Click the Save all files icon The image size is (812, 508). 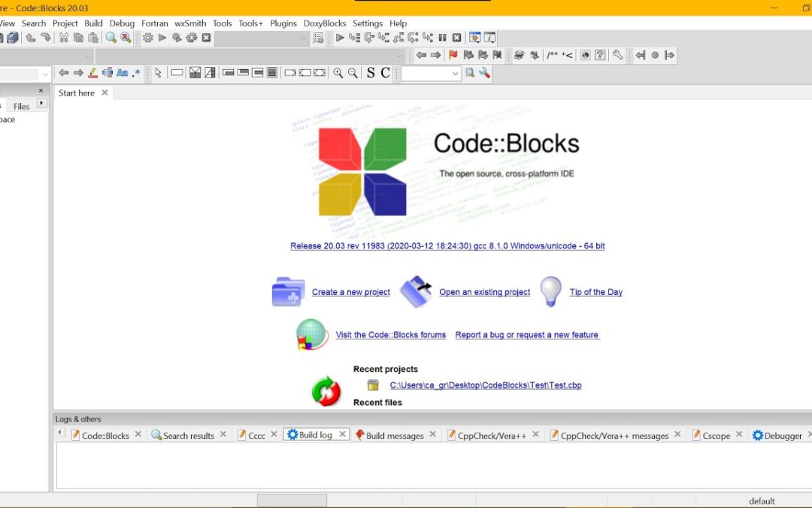pyautogui.click(x=13, y=38)
